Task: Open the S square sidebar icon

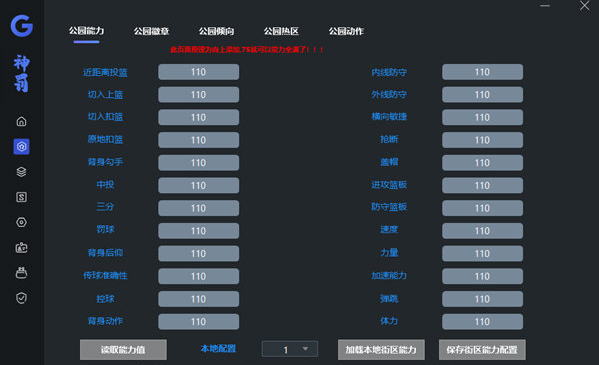Action: coord(21,197)
